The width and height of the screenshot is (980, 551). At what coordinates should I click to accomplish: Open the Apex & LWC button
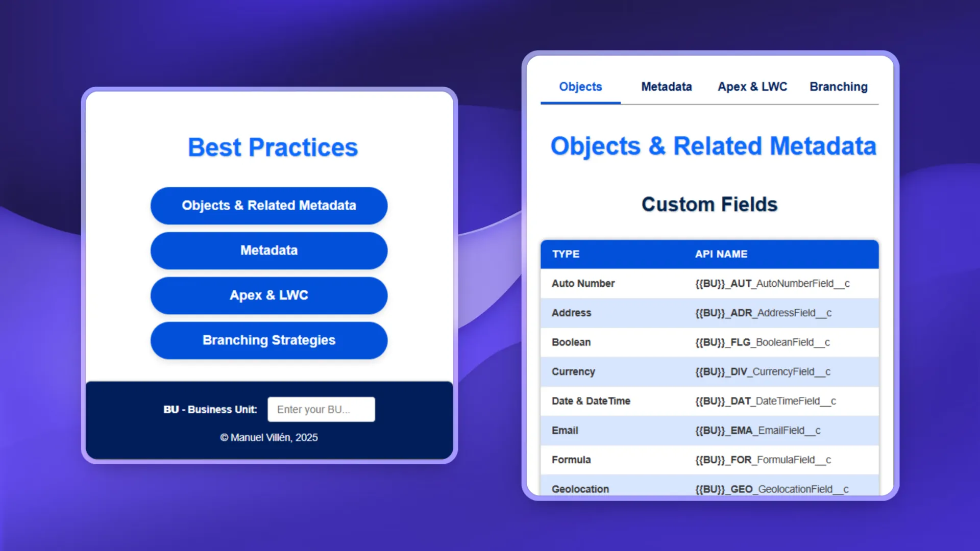coord(269,295)
